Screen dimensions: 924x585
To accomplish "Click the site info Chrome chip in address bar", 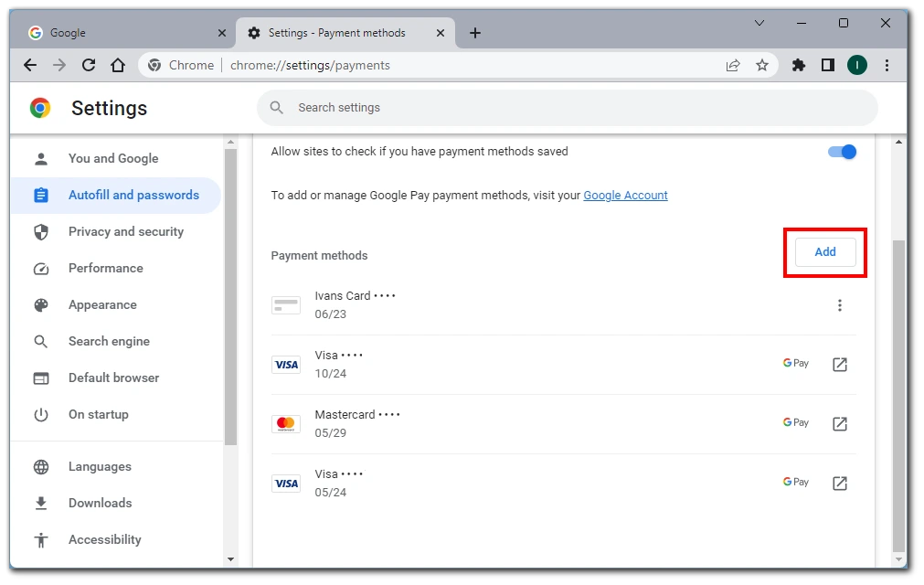I will tap(181, 66).
